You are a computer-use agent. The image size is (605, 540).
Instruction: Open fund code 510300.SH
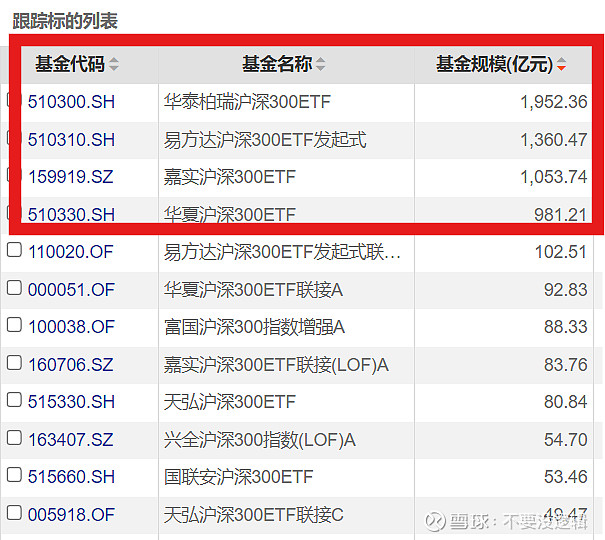(x=71, y=102)
